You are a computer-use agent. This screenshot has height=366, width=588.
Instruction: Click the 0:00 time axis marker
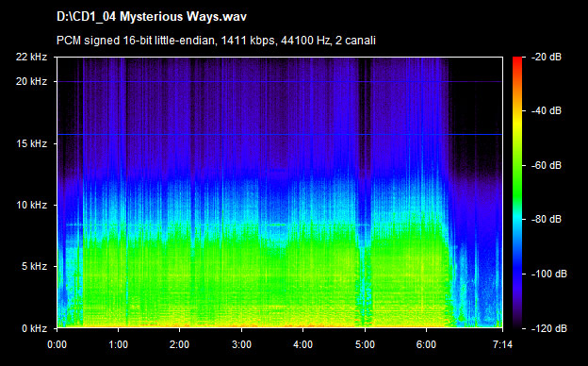point(57,344)
